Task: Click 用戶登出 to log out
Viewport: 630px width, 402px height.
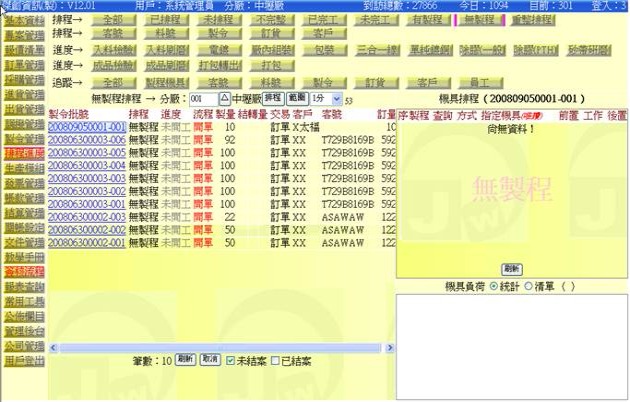Action: coord(23,361)
